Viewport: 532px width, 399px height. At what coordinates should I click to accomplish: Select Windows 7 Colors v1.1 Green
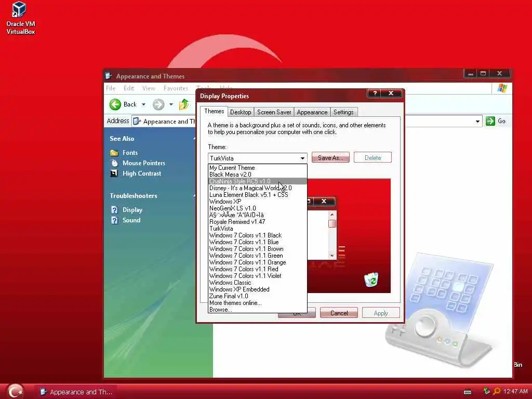(x=258, y=256)
